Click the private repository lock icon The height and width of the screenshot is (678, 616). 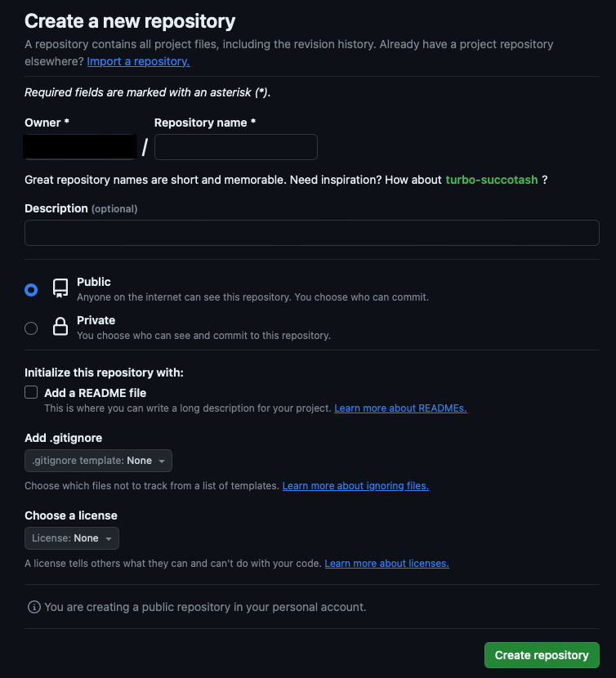(x=60, y=327)
